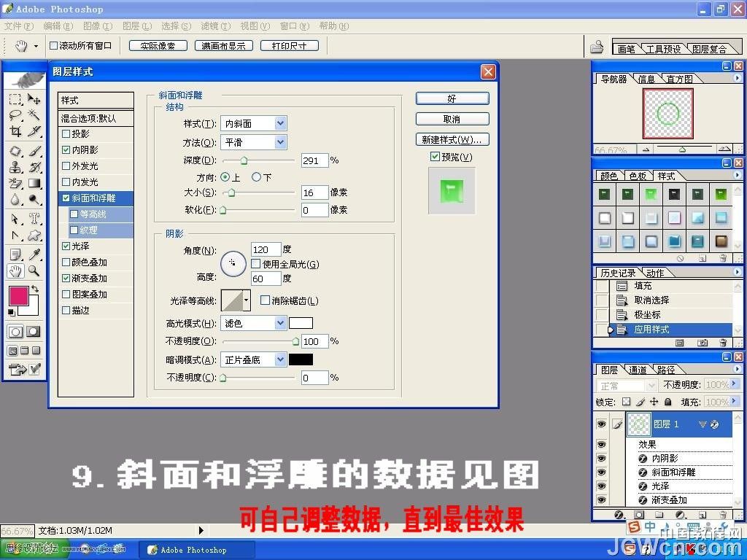747x560 pixels.
Task: Select the Slice tool
Action: click(x=34, y=131)
